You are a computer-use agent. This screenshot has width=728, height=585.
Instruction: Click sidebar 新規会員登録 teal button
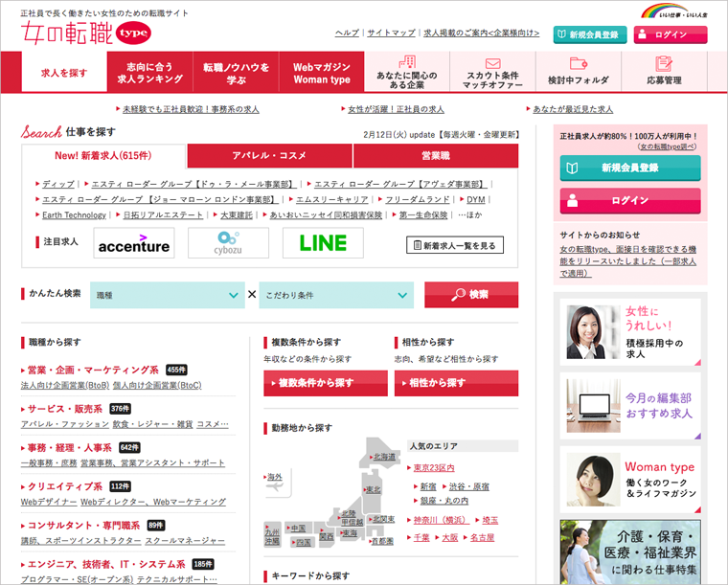click(630, 168)
